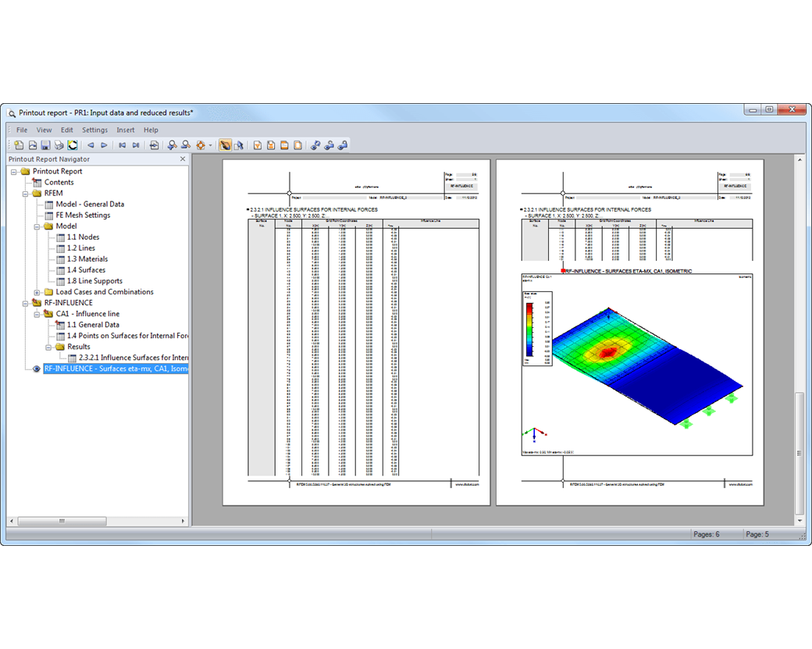
Task: Click the go-to-page icon
Action: (154, 145)
